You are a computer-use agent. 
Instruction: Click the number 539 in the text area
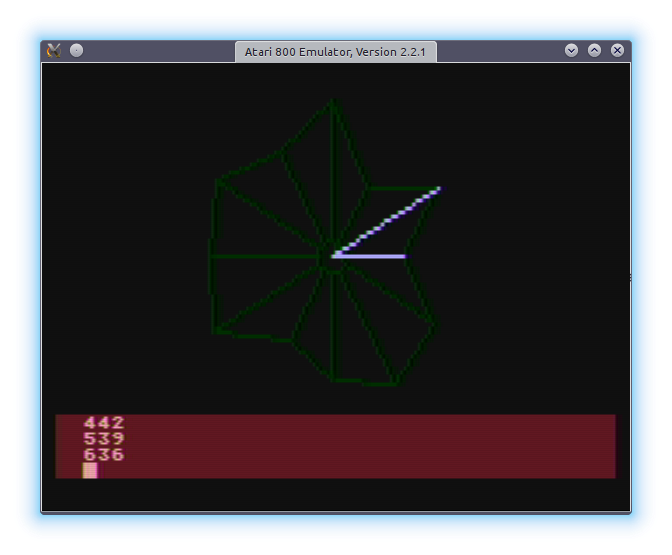click(104, 438)
